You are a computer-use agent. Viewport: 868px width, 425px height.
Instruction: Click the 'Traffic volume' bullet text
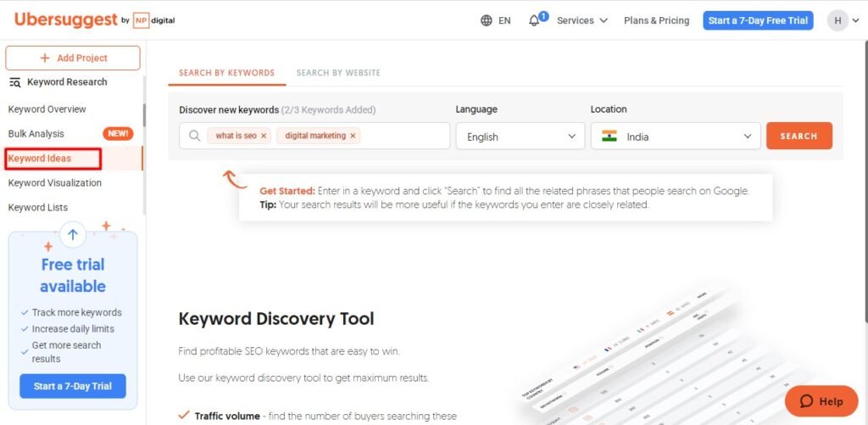click(227, 416)
